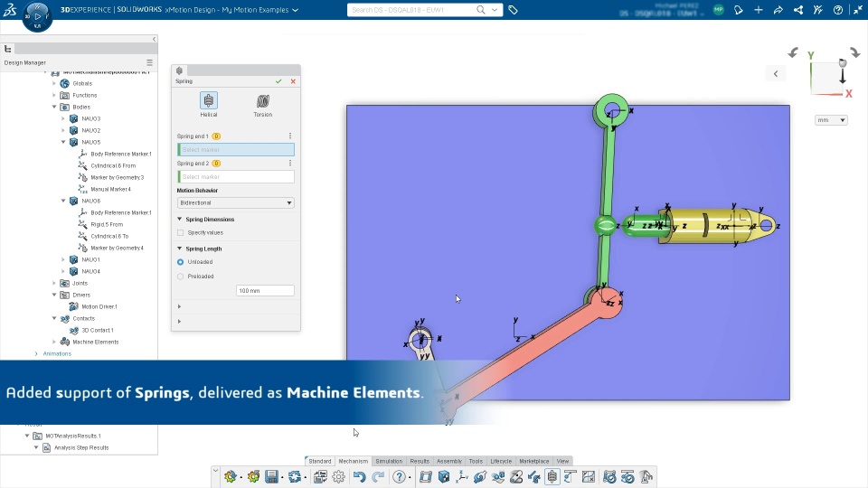The image size is (868, 488).
Task: Open the top bar help icon
Action: pos(838,10)
